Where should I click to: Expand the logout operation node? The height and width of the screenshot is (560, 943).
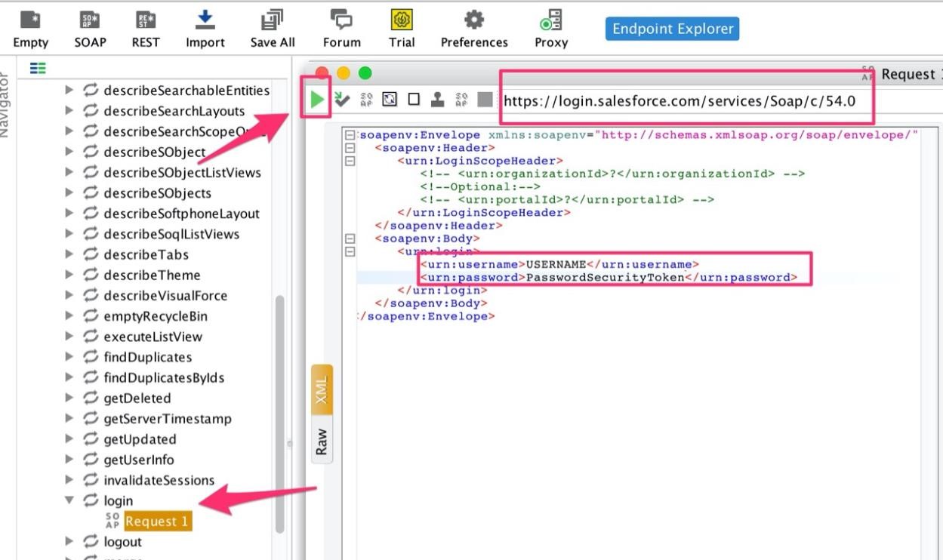(69, 542)
